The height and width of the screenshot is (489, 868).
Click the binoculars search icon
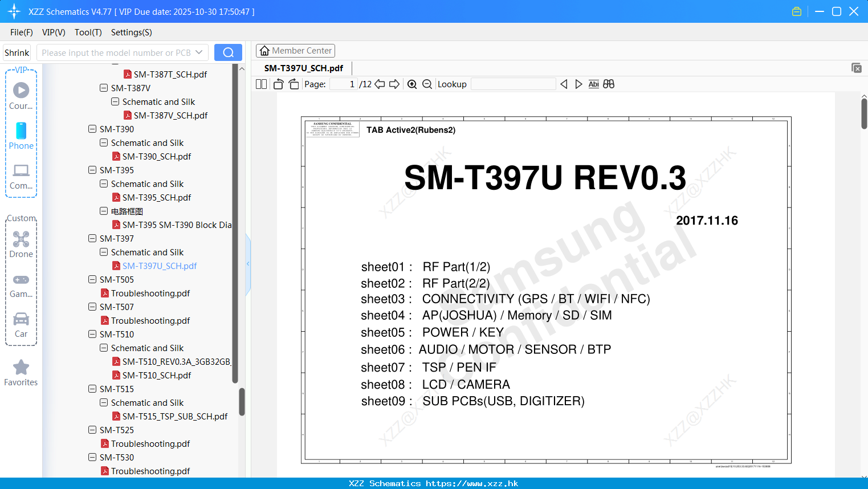609,84
